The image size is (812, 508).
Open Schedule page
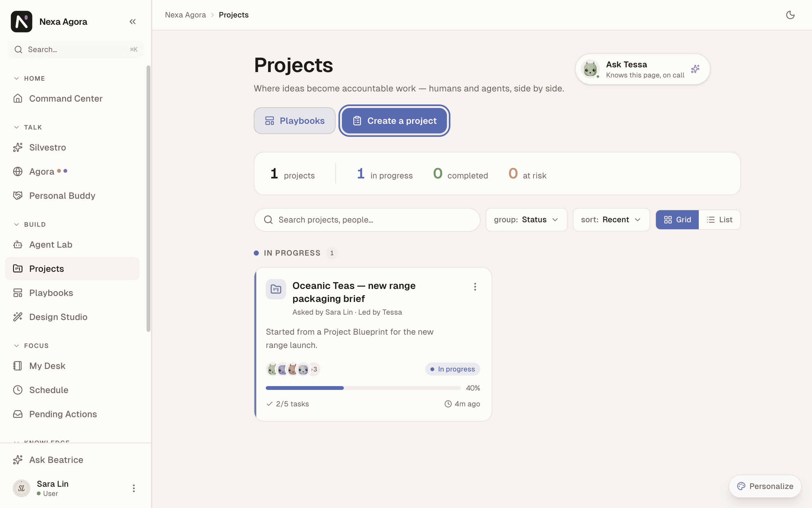tap(72, 390)
